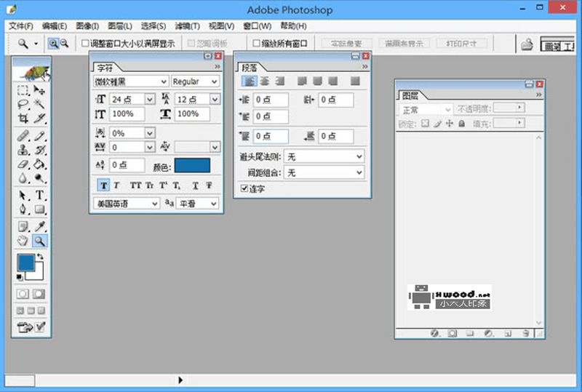582x392 pixels.
Task: Select the Healing Brush tool
Action: point(23,136)
